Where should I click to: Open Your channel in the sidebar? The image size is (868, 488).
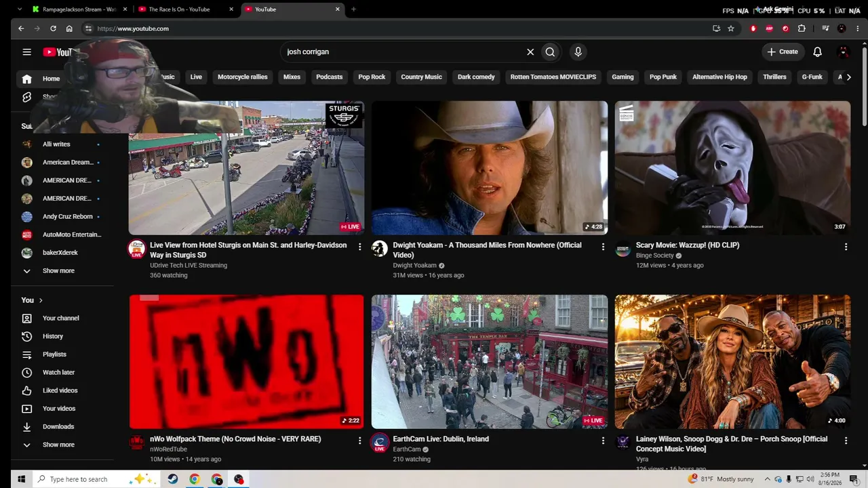tap(61, 318)
